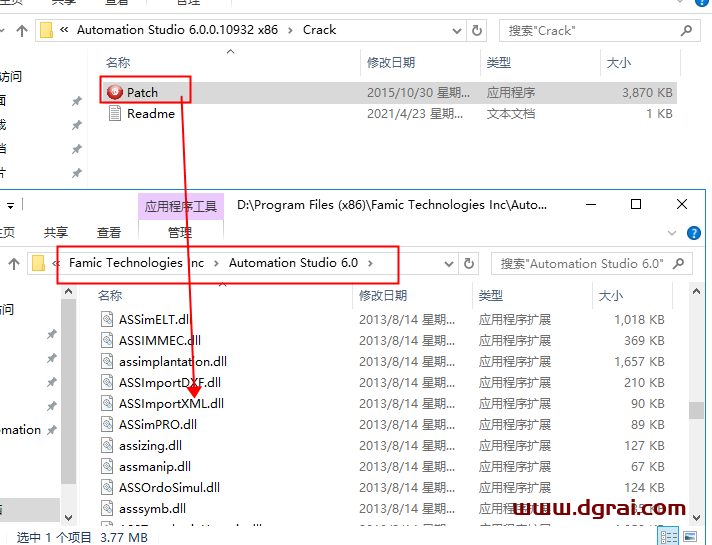
Task: Open address history dropdown in Crack window
Action: click(457, 31)
